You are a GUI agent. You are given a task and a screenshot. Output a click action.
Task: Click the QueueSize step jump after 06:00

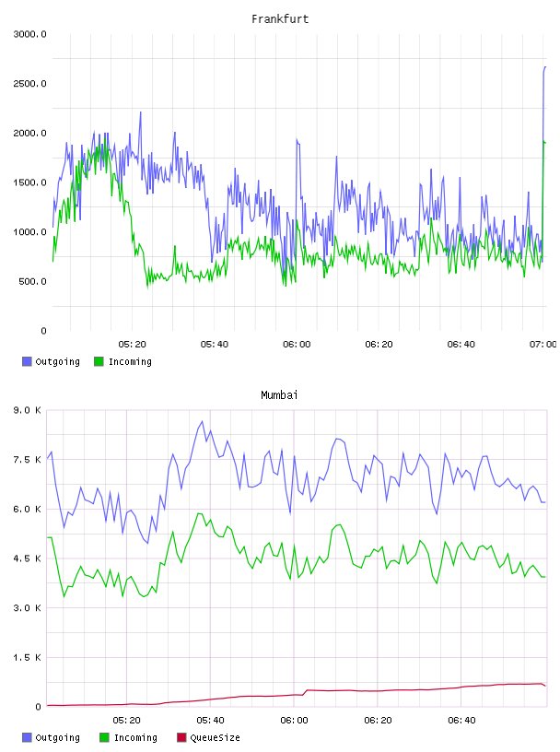coord(306,692)
